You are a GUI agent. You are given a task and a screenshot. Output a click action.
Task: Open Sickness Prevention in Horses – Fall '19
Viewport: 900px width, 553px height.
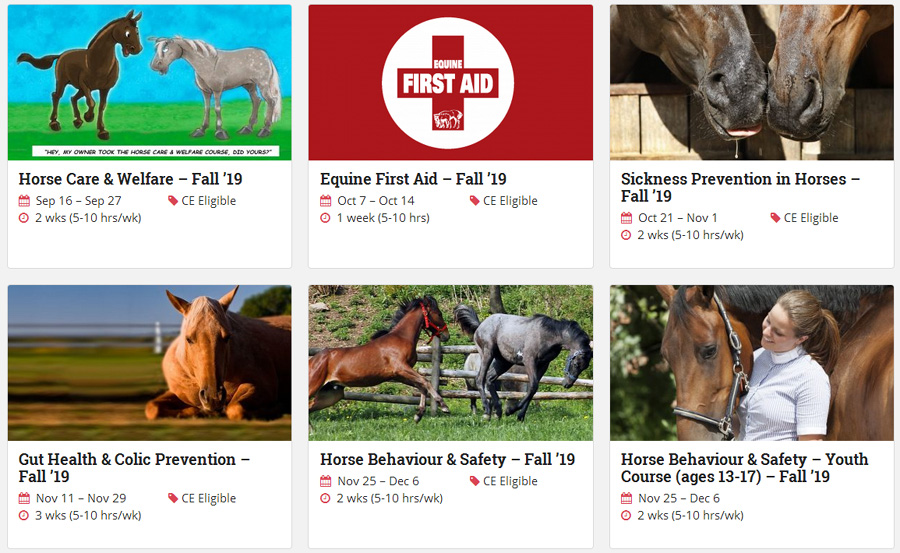(x=740, y=187)
